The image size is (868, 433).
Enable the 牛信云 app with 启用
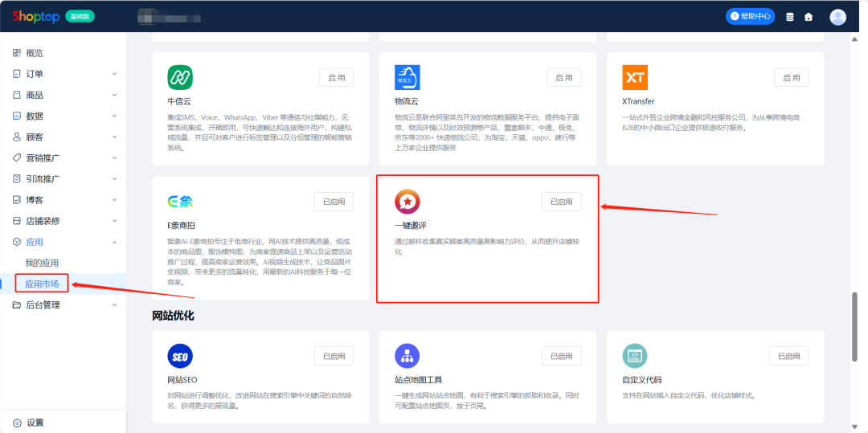point(337,78)
